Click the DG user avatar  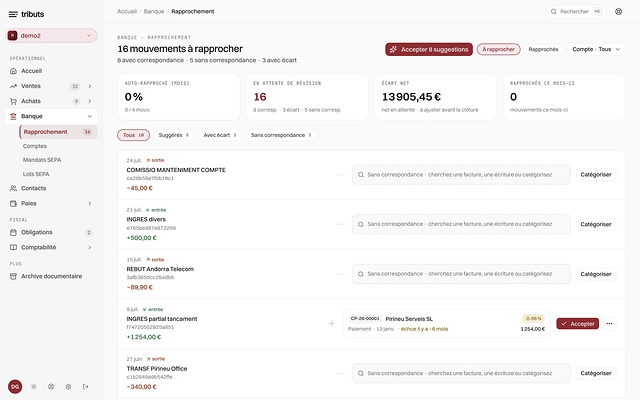pos(15,387)
